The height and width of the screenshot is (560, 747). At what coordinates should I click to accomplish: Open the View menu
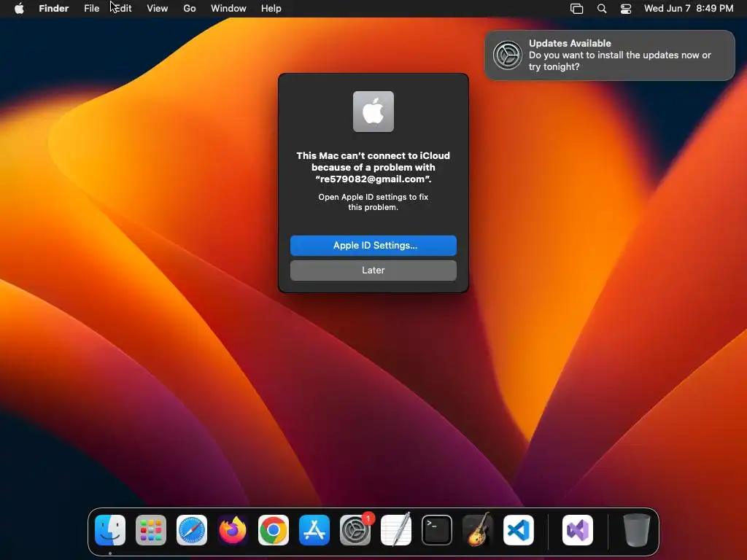(158, 9)
